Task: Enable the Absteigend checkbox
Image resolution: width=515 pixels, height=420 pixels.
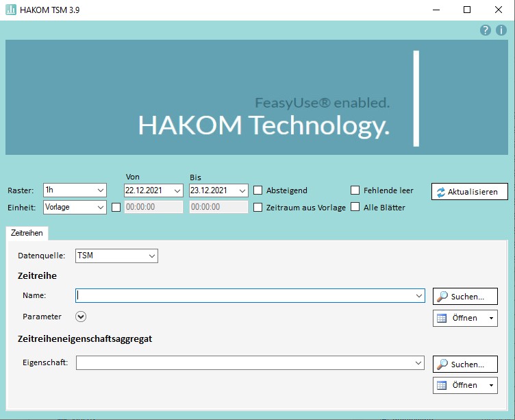Action: coord(258,190)
